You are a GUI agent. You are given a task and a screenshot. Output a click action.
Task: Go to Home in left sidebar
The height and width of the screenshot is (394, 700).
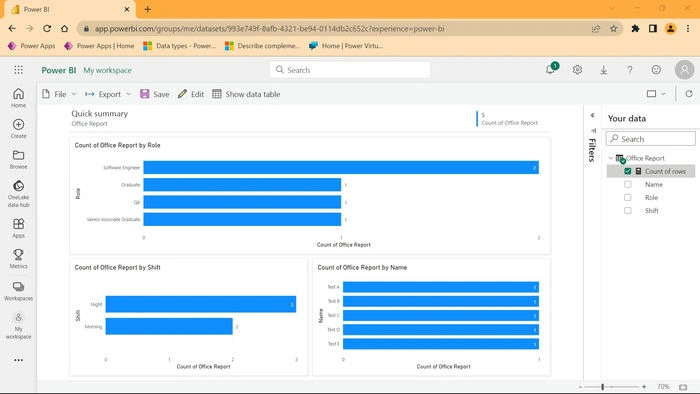coord(18,98)
